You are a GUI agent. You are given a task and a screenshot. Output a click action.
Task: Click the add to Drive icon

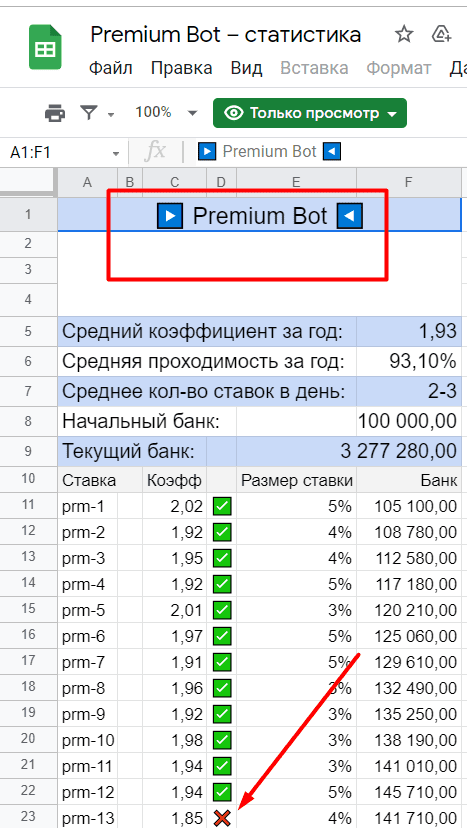[441, 35]
